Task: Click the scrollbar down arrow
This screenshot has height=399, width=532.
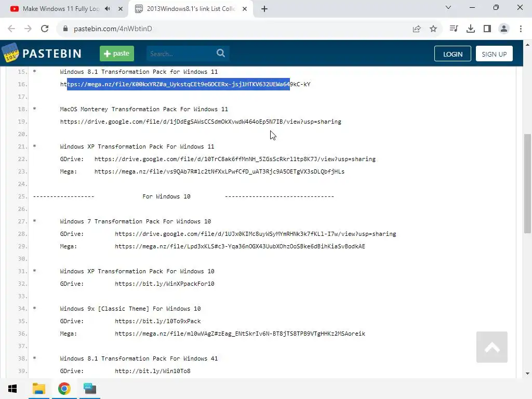Action: pos(527,374)
